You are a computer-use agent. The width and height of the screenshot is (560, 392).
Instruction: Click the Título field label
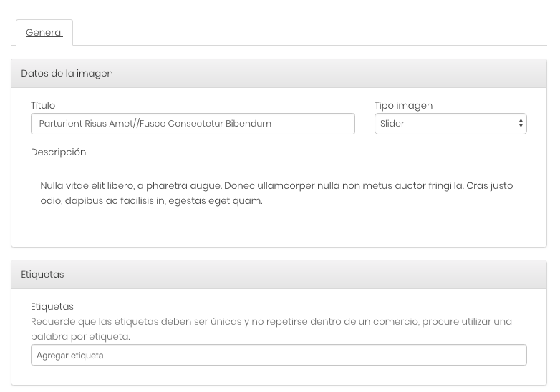tap(43, 106)
